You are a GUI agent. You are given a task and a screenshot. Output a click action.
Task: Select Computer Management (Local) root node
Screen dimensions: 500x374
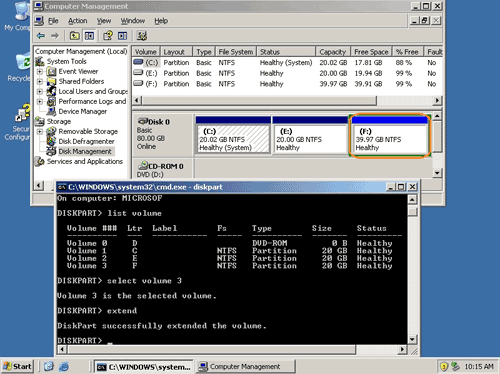[81, 51]
